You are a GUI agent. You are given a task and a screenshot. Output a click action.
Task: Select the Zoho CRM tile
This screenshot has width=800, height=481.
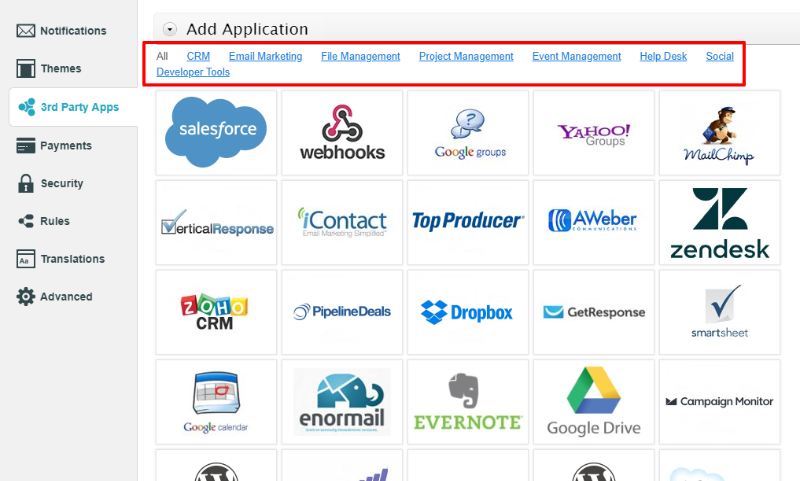[x=216, y=312]
